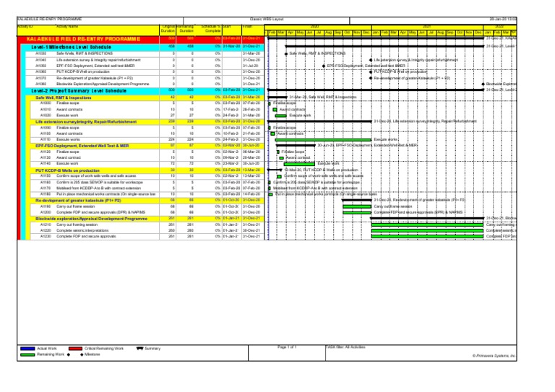Select the KALAEKULE FIELD RE-ENTRY PROGRAMME row

[141, 39]
